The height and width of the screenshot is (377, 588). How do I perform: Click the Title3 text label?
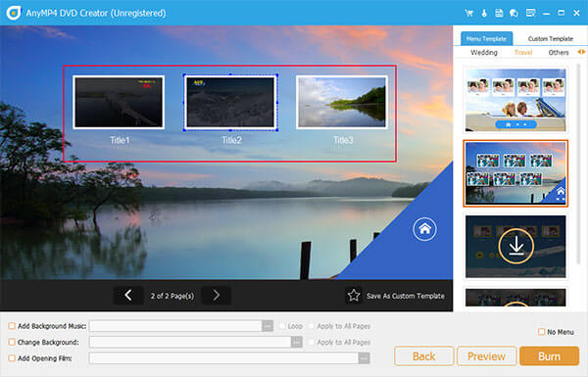point(343,140)
